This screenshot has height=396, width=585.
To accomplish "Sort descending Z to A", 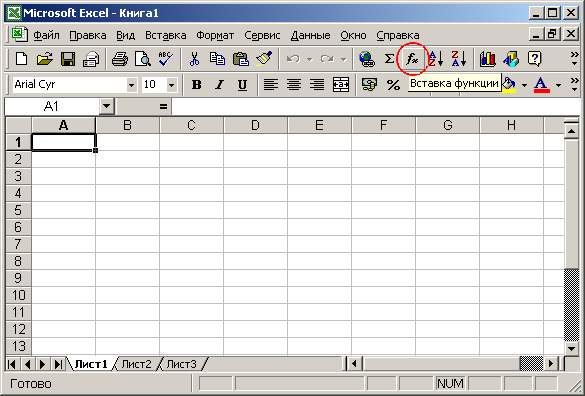I will point(459,59).
